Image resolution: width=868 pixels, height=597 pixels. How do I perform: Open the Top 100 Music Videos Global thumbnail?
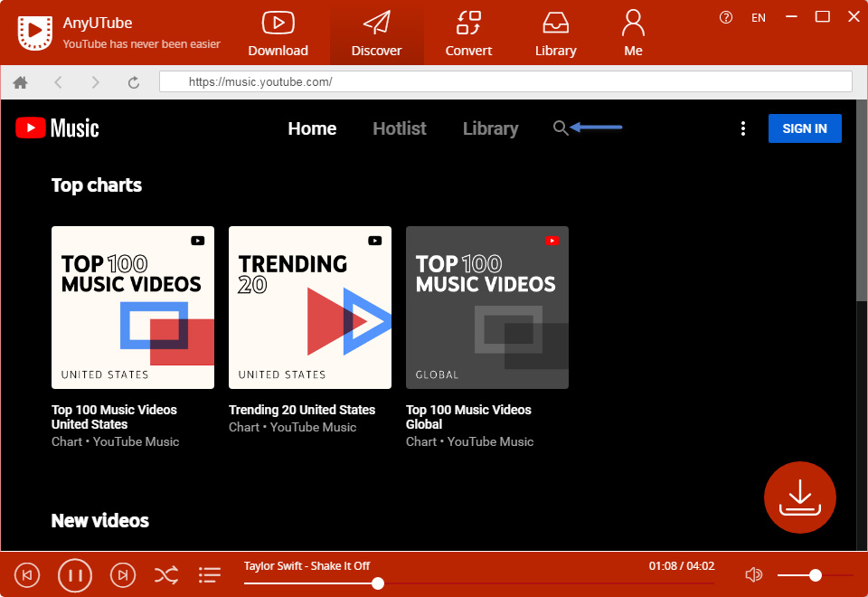point(487,308)
